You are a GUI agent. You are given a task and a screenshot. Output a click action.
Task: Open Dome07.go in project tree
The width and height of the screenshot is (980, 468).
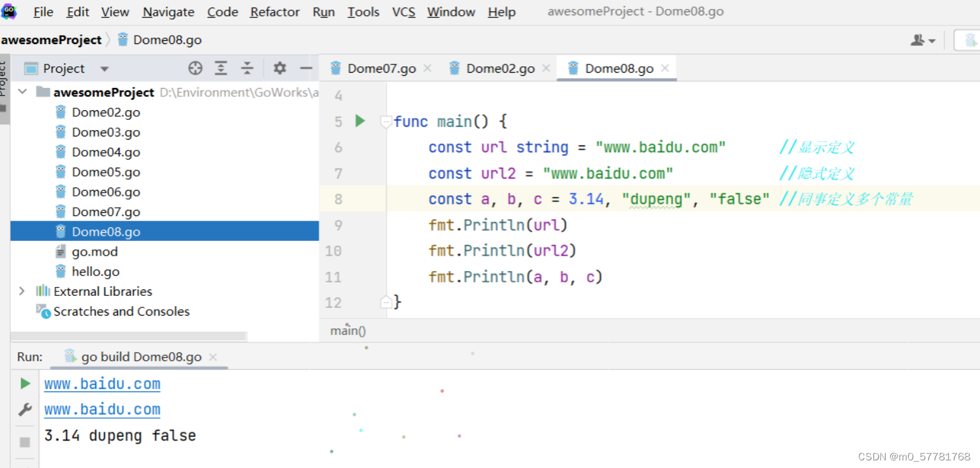(106, 212)
